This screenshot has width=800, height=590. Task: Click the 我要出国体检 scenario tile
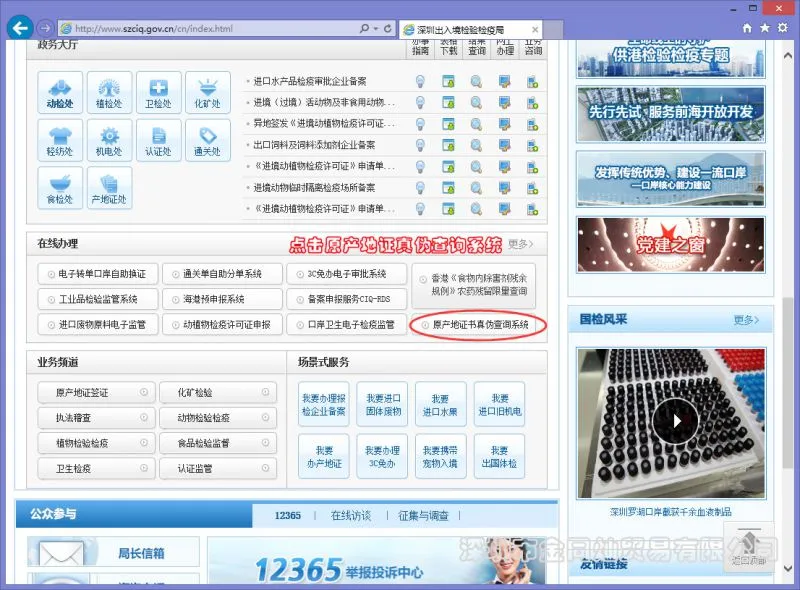[499, 456]
